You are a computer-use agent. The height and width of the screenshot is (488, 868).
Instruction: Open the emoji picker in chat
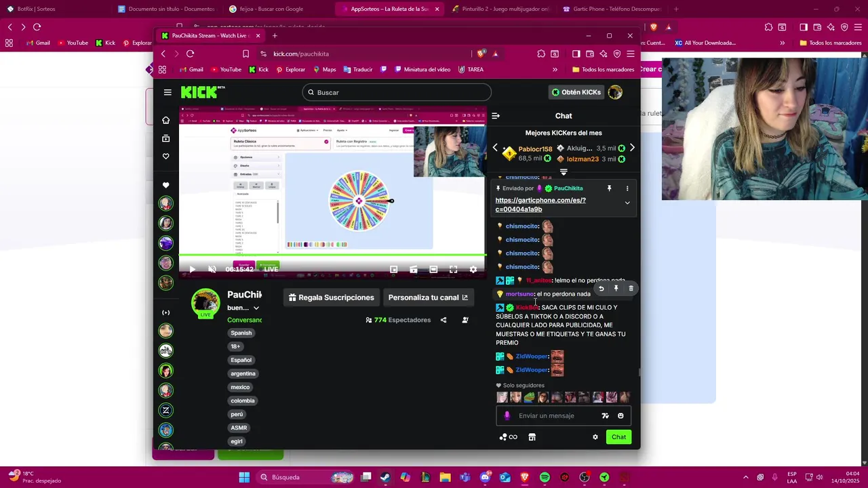pos(620,416)
